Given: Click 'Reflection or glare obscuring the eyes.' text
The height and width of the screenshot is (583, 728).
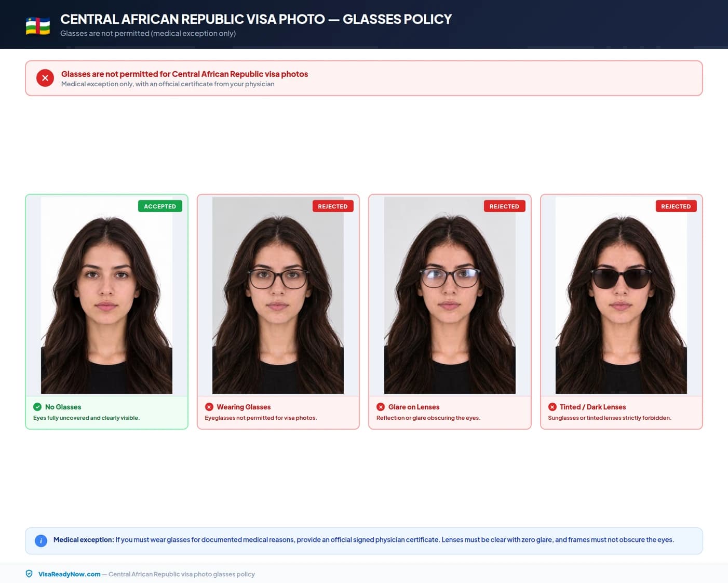Looking at the screenshot, I should pyautogui.click(x=428, y=418).
